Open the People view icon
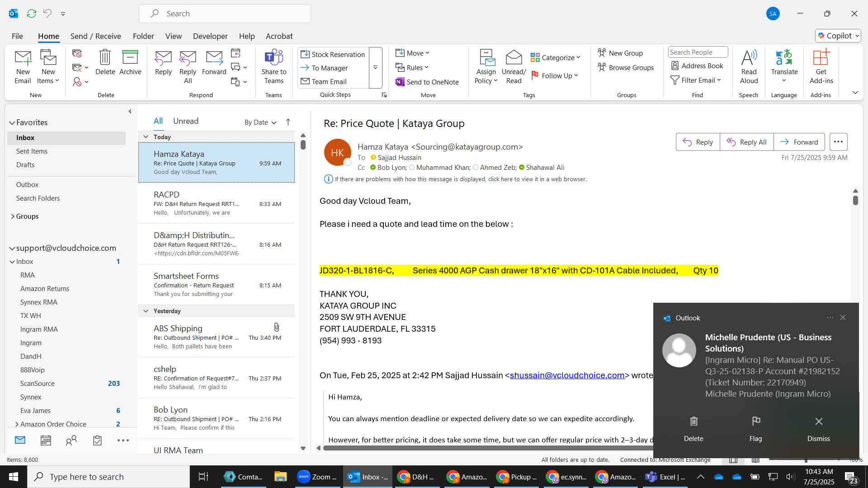Screen dimensions: 868x488 71,441
